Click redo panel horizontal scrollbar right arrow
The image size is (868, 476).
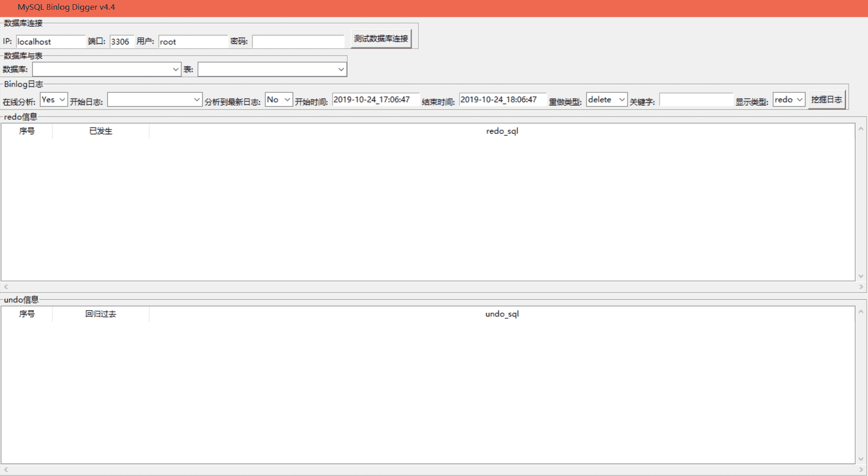(x=861, y=287)
